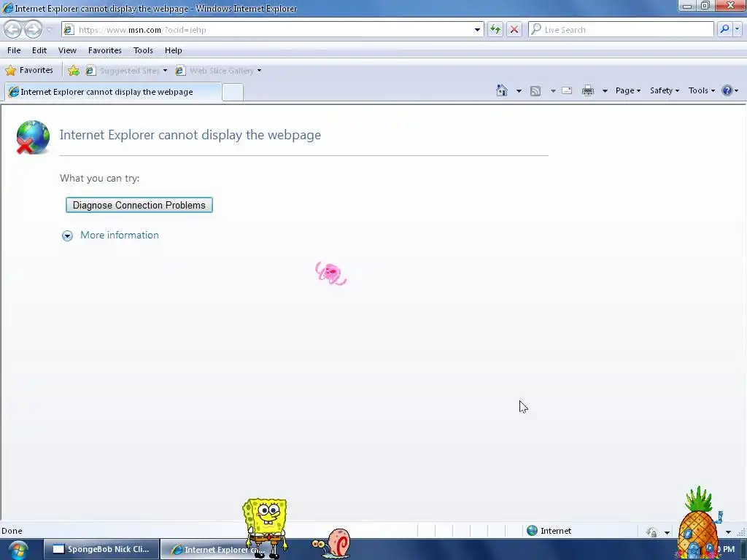Expand the Print dropdown arrow
This screenshot has width=747, height=560.
(605, 90)
